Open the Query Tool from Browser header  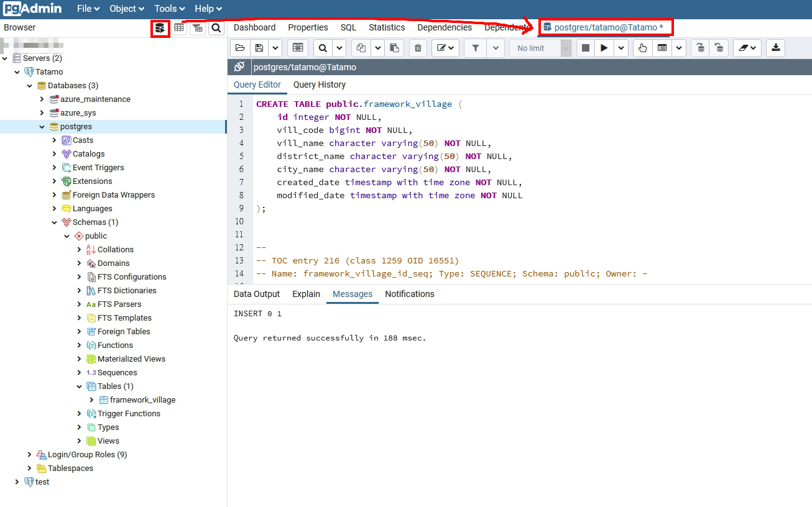pyautogui.click(x=160, y=28)
